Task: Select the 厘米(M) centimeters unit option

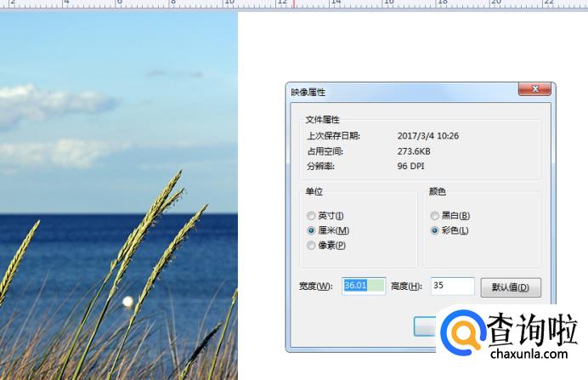Action: (328, 230)
